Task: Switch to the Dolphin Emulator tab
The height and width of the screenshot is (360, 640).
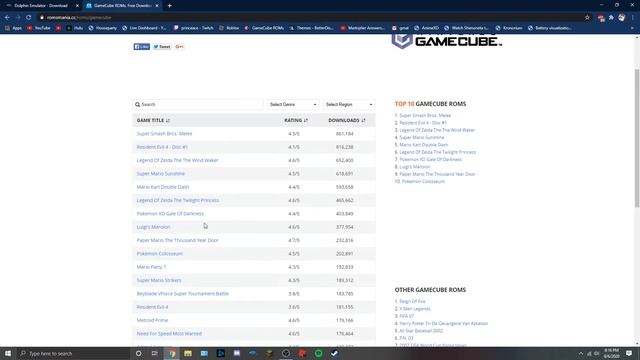Action: (40, 6)
